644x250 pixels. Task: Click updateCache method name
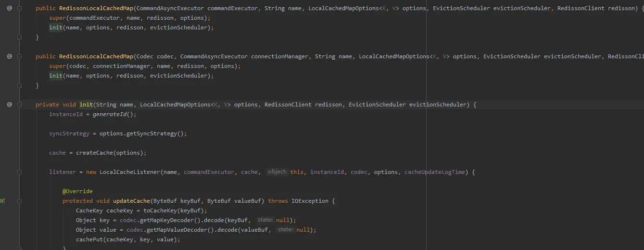pos(131,201)
